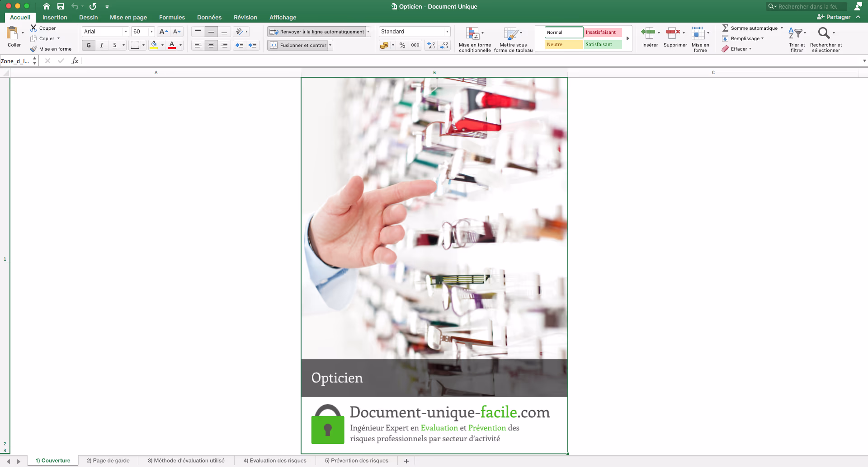
Task: Click the decrease decimal icon
Action: pos(444,45)
